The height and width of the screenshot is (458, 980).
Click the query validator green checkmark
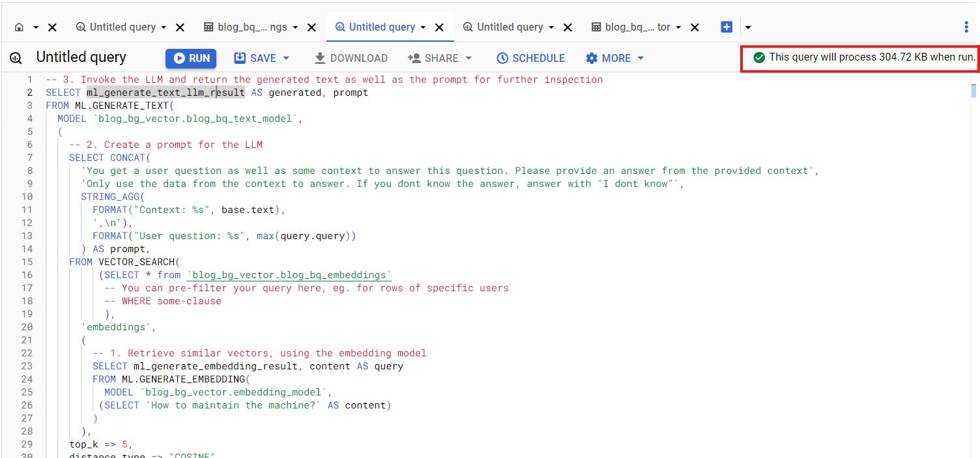[760, 57]
